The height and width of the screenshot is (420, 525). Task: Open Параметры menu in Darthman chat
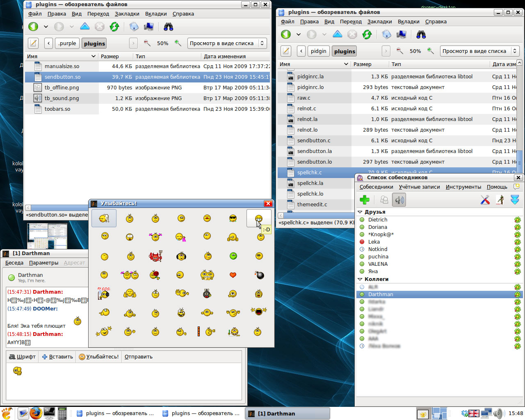tap(43, 262)
